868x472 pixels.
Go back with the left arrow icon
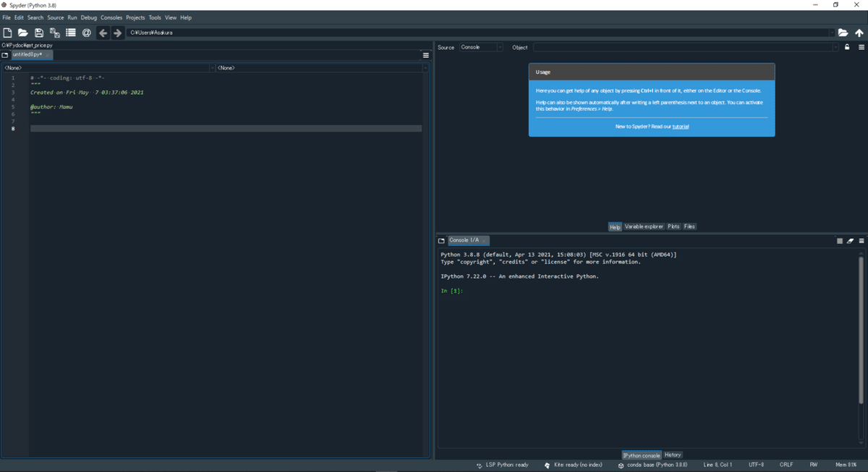[x=103, y=33]
